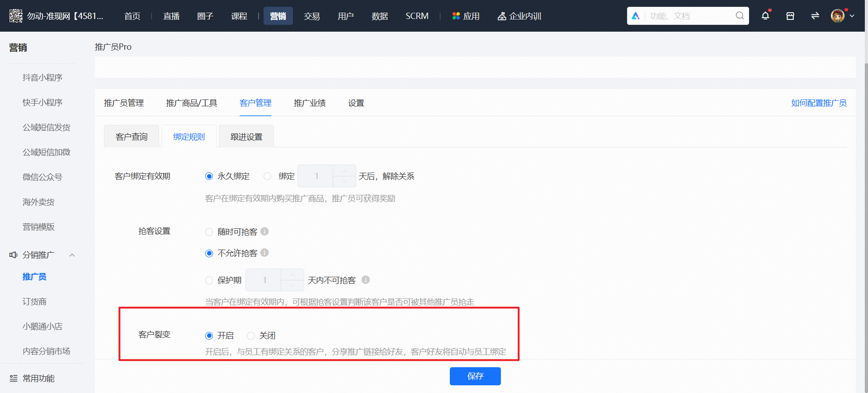Collapse the 分销推广 sidebar group
The image size is (868, 393).
click(72, 255)
